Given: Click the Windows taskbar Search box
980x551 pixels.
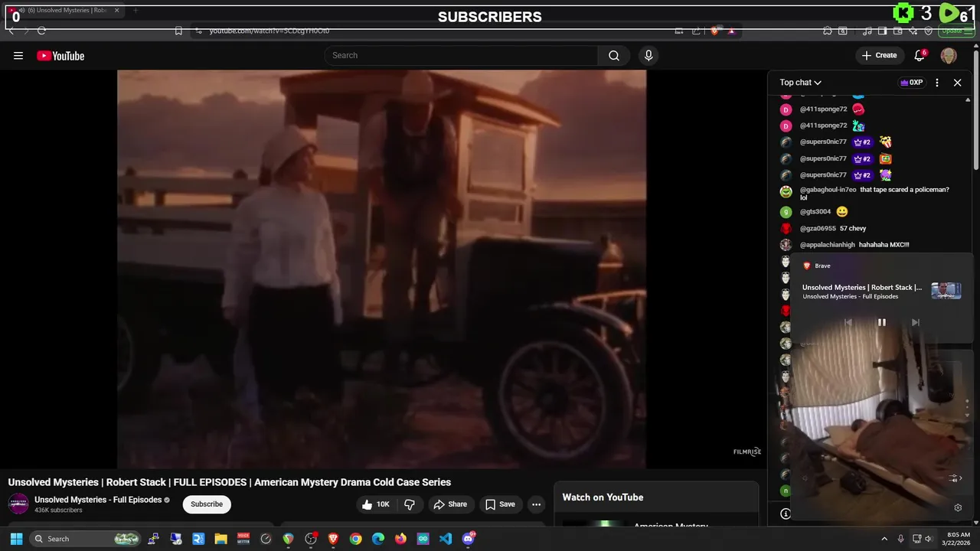Looking at the screenshot, I should coord(86,539).
